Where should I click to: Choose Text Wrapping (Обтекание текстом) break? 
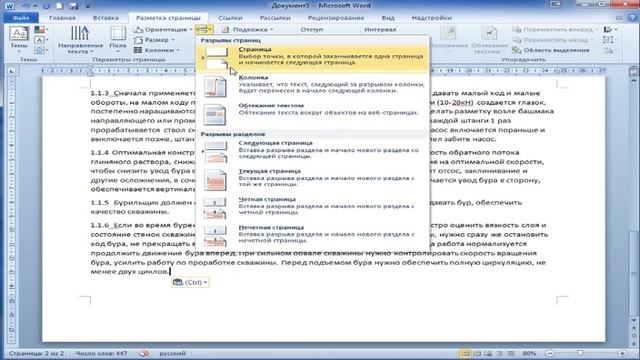[x=313, y=114]
